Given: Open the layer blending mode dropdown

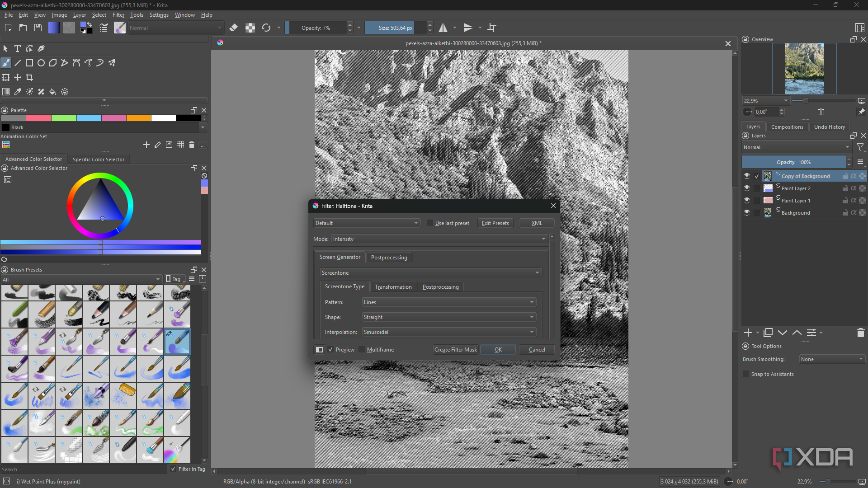Looking at the screenshot, I should coord(797,147).
